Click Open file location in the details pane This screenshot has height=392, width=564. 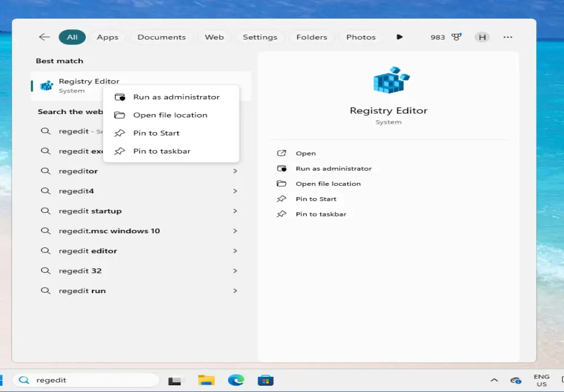click(328, 184)
